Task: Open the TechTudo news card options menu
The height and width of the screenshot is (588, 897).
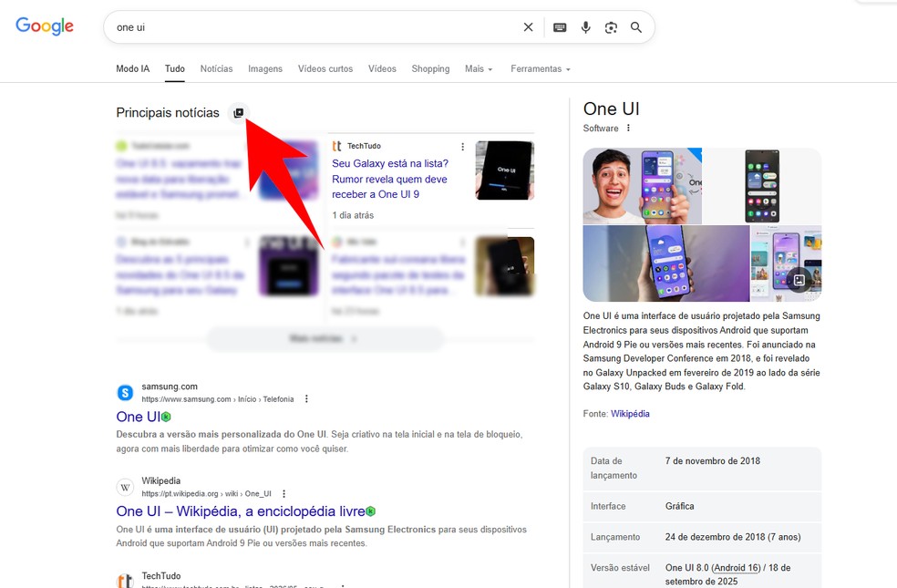Action: (x=462, y=147)
